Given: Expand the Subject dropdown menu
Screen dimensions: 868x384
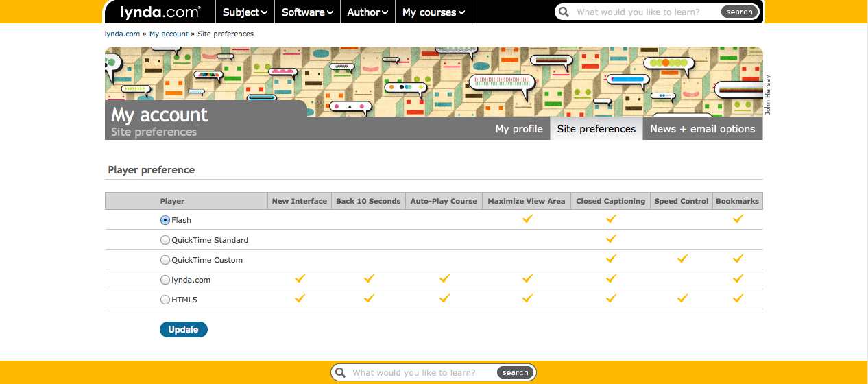Looking at the screenshot, I should click(x=245, y=12).
